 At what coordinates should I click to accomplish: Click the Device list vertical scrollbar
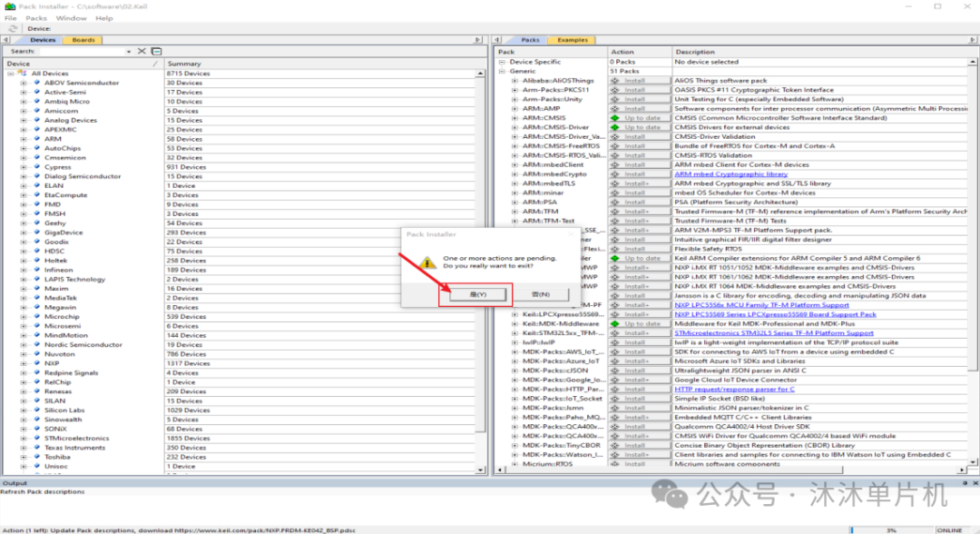(x=480, y=272)
